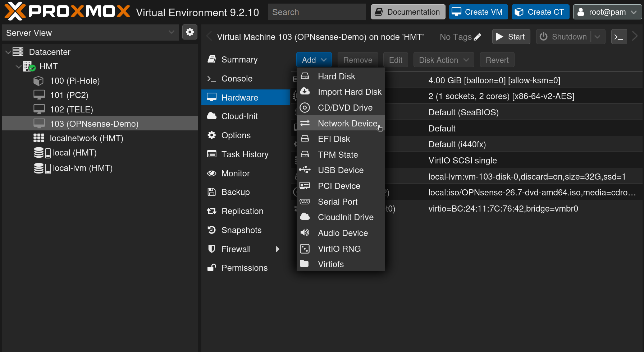The width and height of the screenshot is (644, 352).
Task: Click the Permissions unlock icon
Action: pyautogui.click(x=212, y=268)
